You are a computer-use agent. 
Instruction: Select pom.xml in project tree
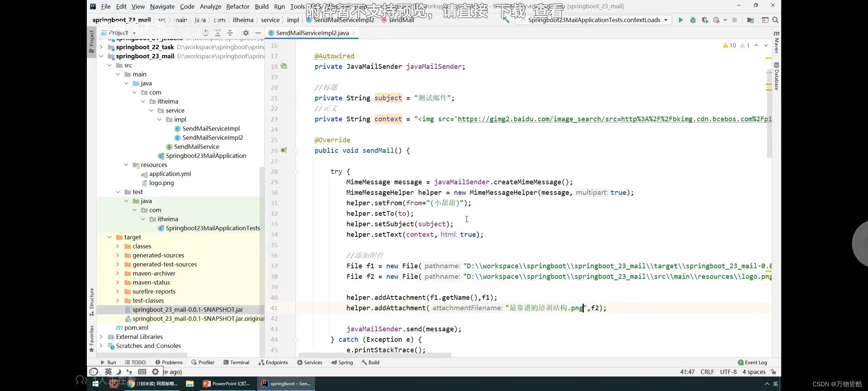[136, 328]
